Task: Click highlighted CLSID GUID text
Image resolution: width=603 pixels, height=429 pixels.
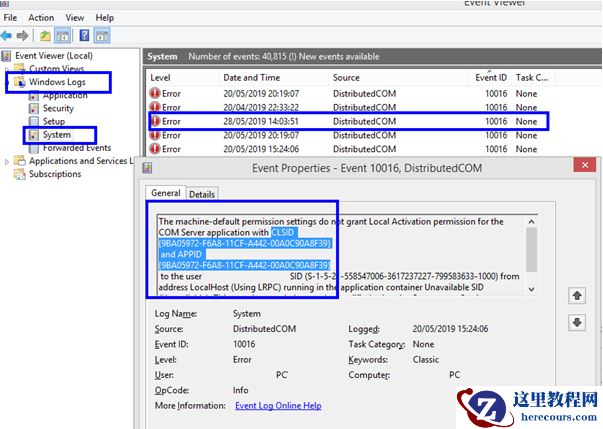Action: 245,243
